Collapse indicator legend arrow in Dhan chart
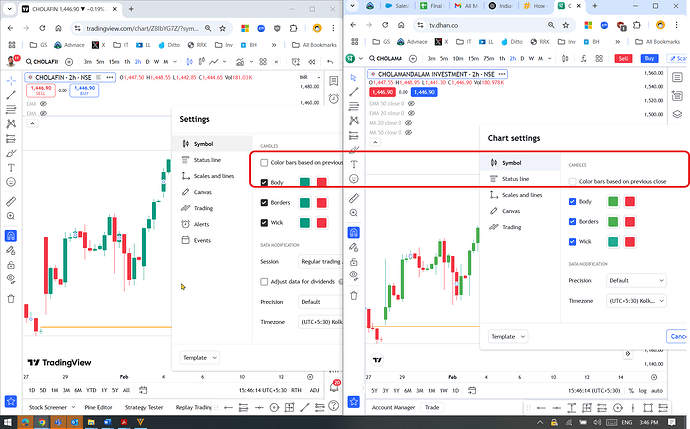Screen dimensions: 690x429 [375, 142]
